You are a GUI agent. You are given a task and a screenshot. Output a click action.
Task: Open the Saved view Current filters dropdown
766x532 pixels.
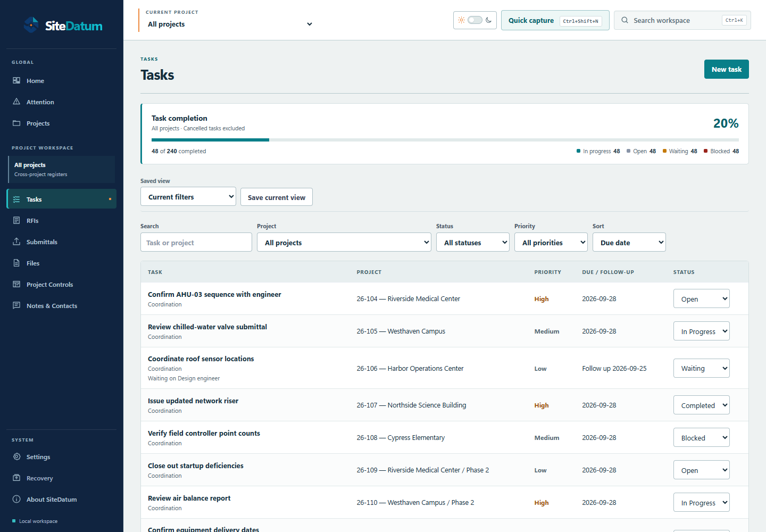click(188, 196)
